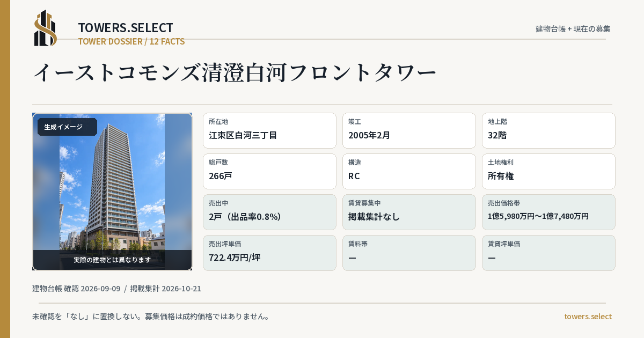
Task: Click the caption 実際の建物とは異なります
Action: 112,260
